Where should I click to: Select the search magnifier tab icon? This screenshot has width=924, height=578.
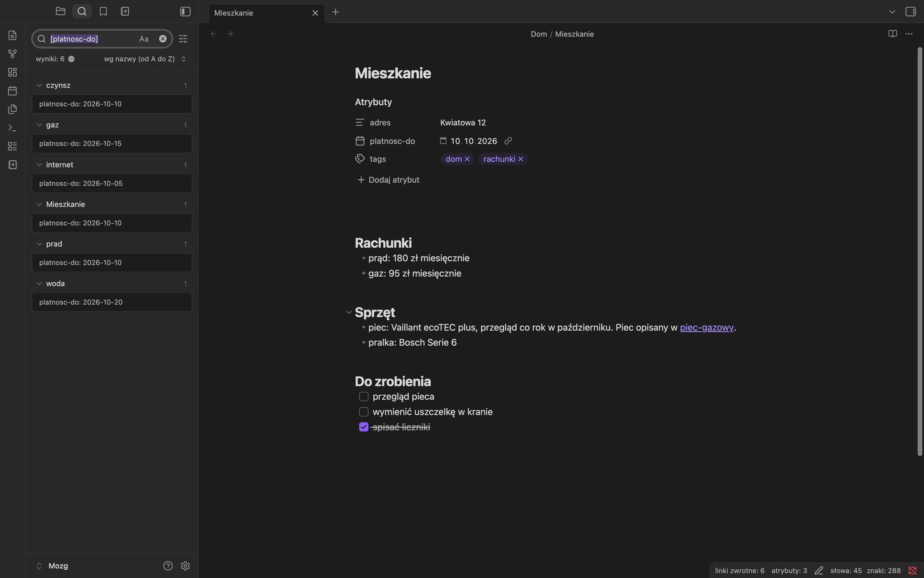click(82, 12)
